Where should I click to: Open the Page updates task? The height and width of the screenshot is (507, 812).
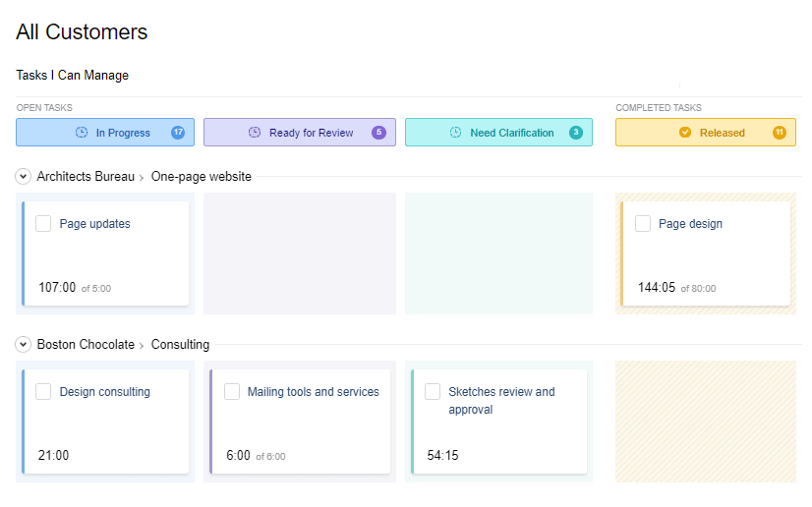[94, 224]
